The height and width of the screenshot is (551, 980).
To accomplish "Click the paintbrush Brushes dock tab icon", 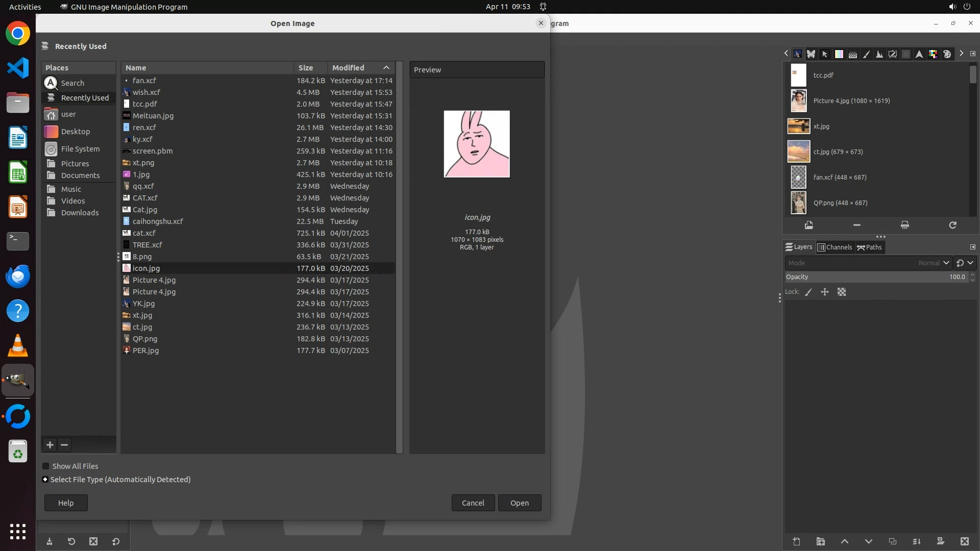I will point(866,54).
